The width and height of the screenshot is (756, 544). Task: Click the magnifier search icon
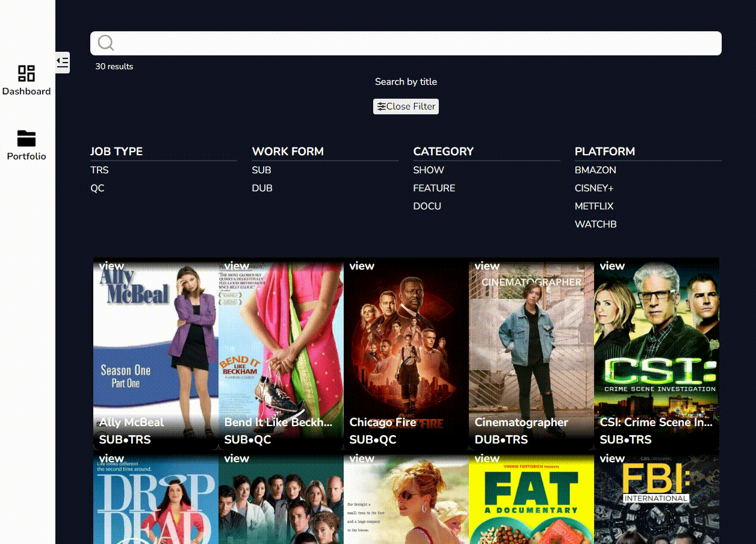click(x=106, y=43)
